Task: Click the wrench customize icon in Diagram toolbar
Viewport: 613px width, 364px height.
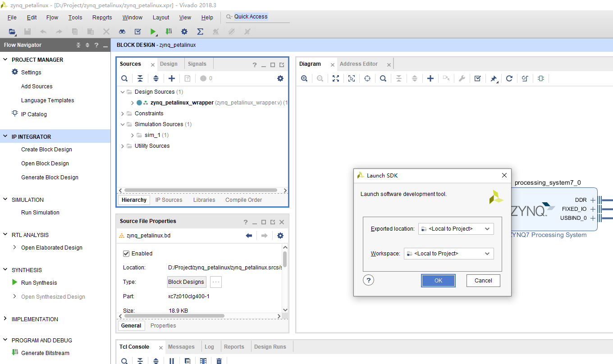Action: pos(462,78)
